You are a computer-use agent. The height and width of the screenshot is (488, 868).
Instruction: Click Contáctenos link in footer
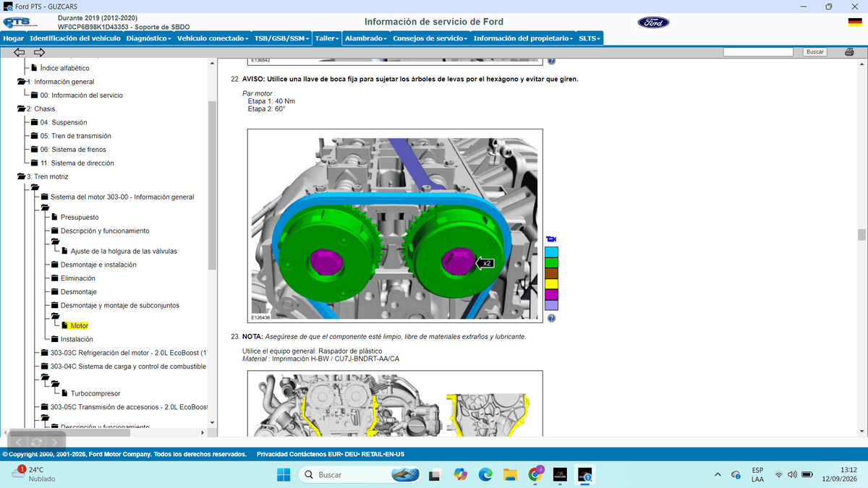coord(309,454)
